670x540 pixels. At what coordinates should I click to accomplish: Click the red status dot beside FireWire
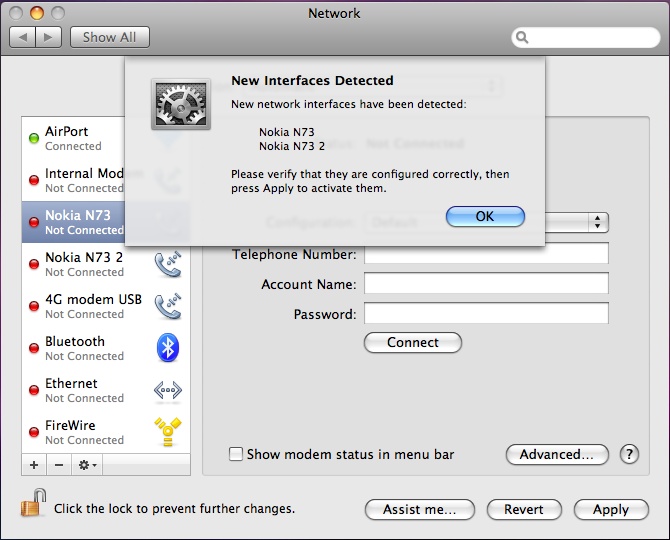pyautogui.click(x=34, y=432)
